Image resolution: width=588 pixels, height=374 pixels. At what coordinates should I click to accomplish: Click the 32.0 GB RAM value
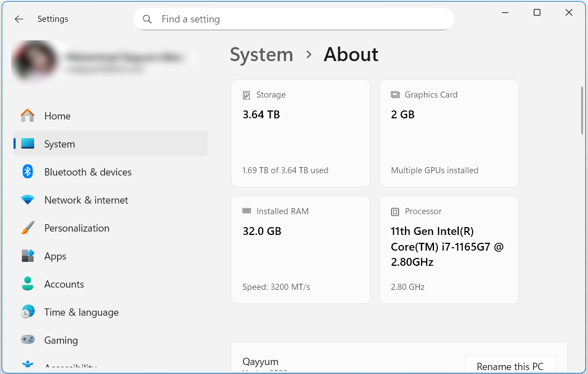(262, 231)
